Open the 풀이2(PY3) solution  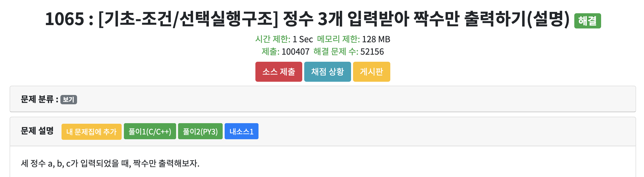200,131
